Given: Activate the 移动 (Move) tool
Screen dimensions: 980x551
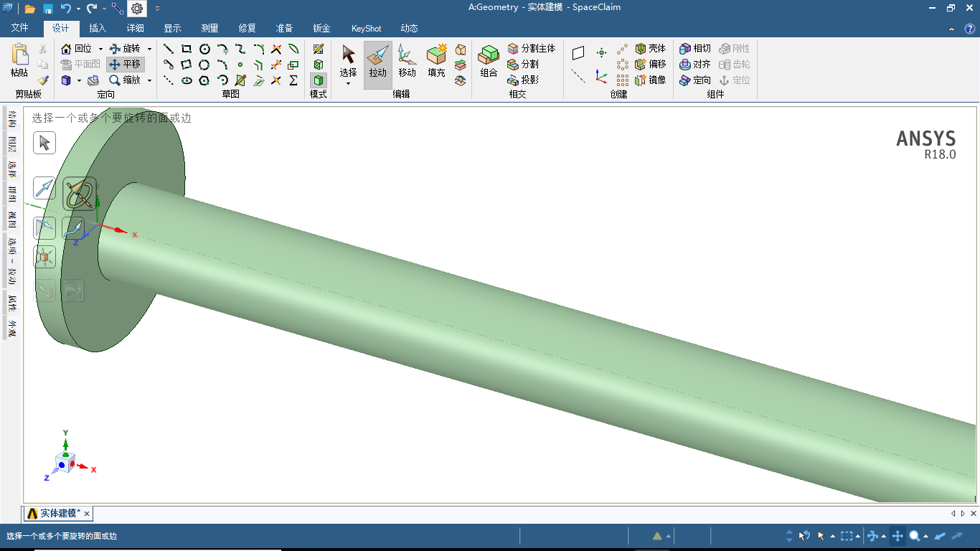Looking at the screenshot, I should coord(407,62).
